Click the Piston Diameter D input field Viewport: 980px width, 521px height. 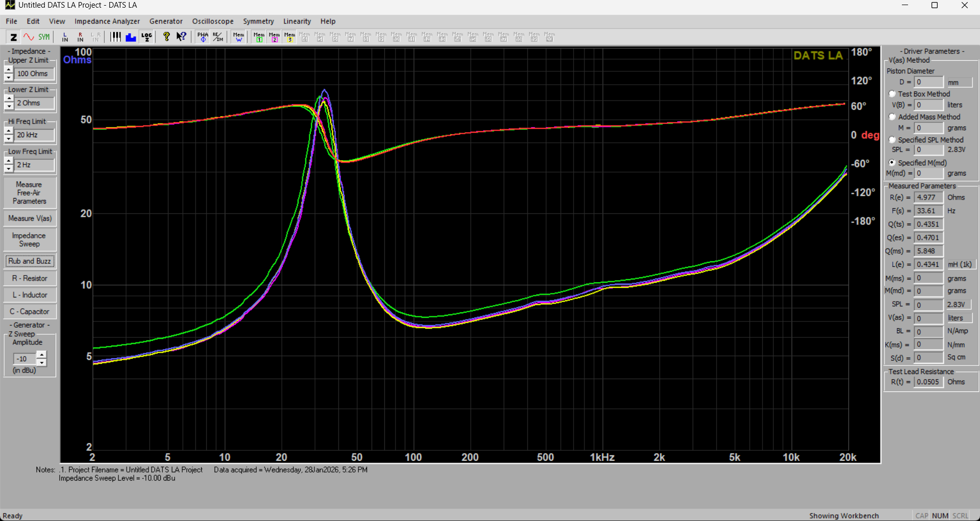pyautogui.click(x=928, y=82)
